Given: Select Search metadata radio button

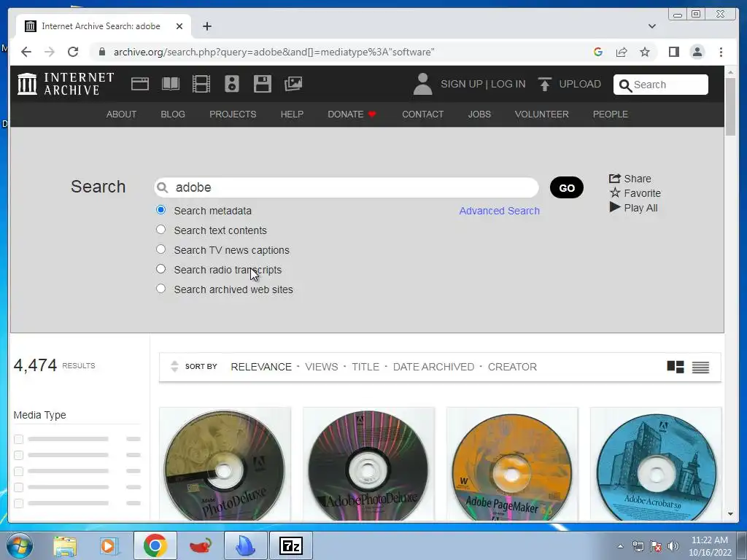Looking at the screenshot, I should (161, 210).
